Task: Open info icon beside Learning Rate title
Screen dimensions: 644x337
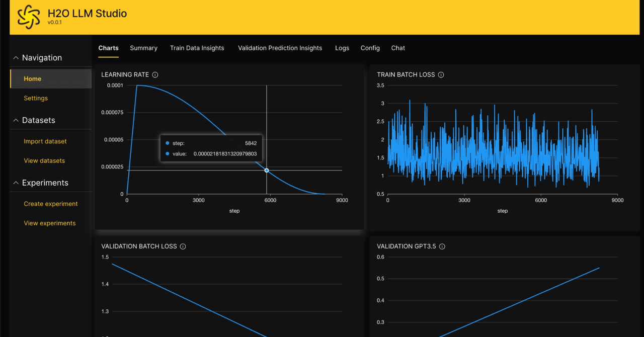Action: coord(155,75)
